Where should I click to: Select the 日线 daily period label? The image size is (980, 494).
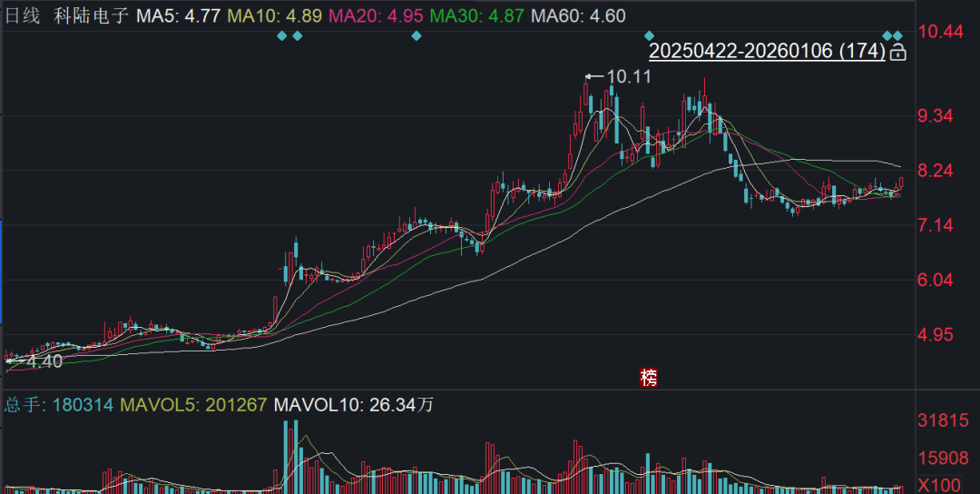coord(23,16)
